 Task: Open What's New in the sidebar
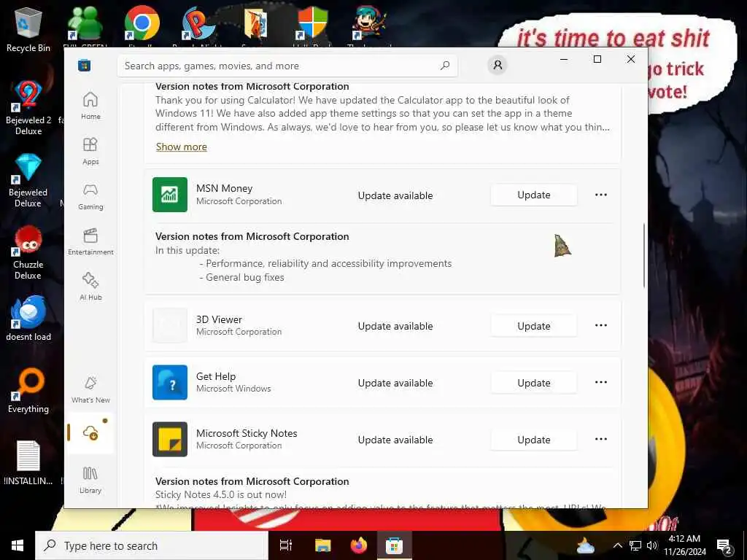pos(90,389)
